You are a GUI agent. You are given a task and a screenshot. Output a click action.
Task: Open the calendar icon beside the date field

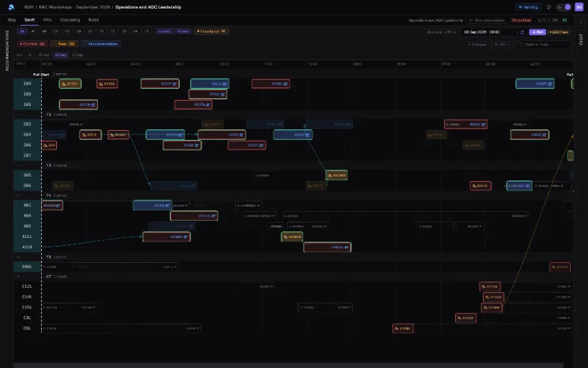click(523, 32)
